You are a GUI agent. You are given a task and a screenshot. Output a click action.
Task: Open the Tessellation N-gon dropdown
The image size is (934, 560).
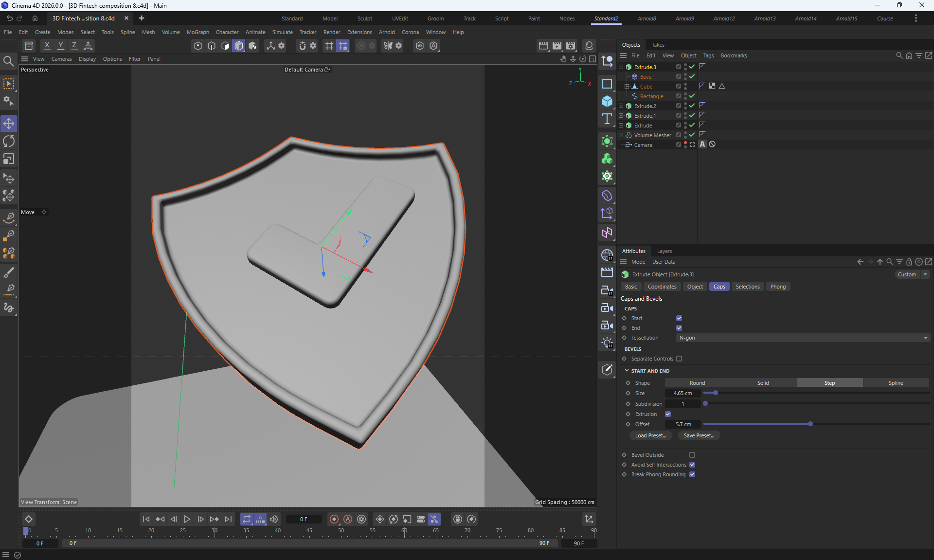point(803,338)
